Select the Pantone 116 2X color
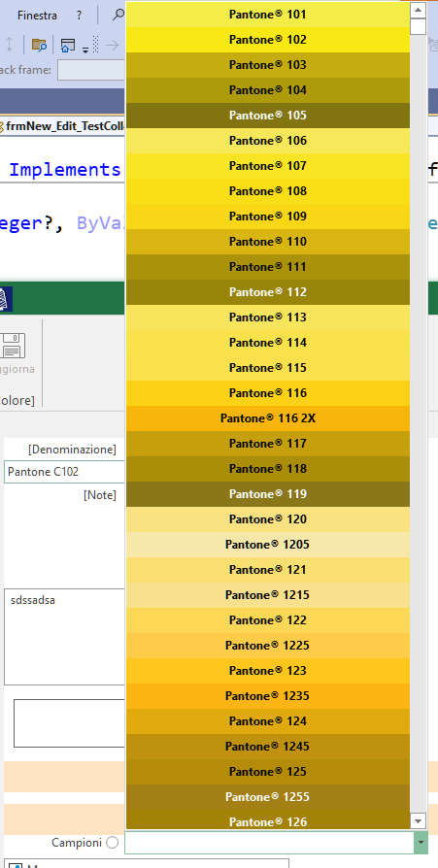438x868 pixels. 268,418
